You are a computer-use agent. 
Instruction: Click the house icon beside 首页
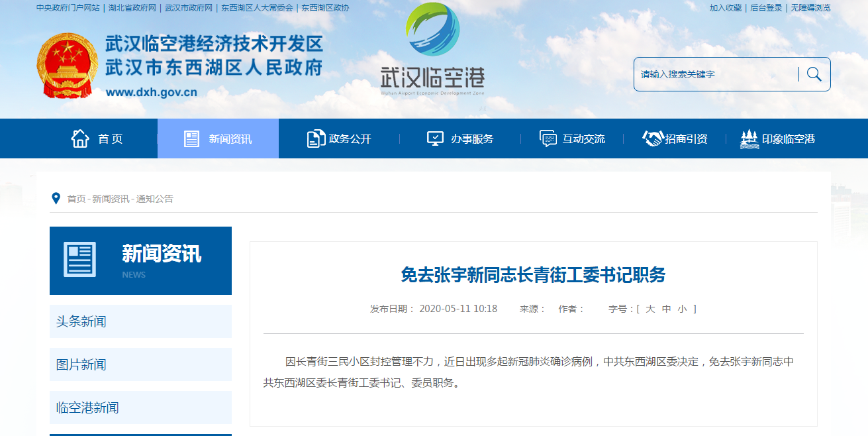[80, 138]
